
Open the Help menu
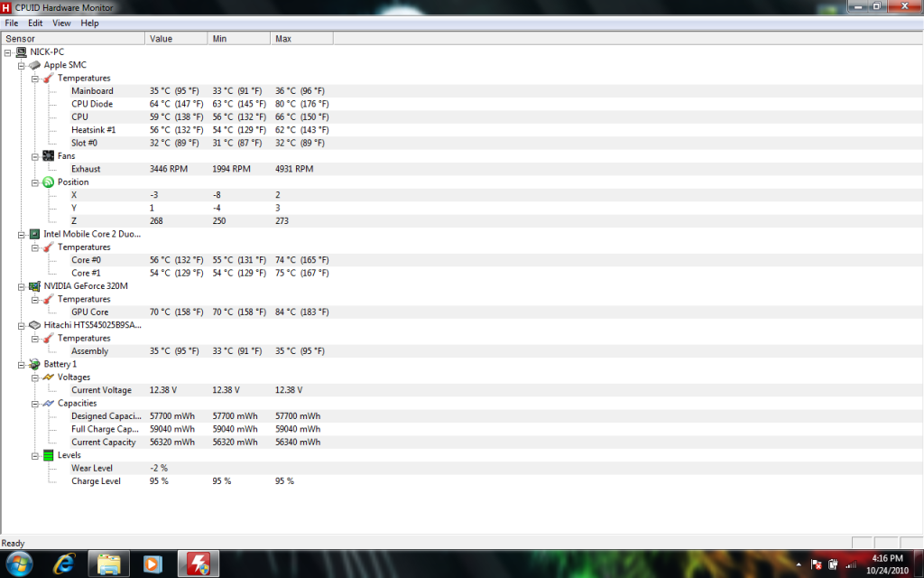pos(89,23)
